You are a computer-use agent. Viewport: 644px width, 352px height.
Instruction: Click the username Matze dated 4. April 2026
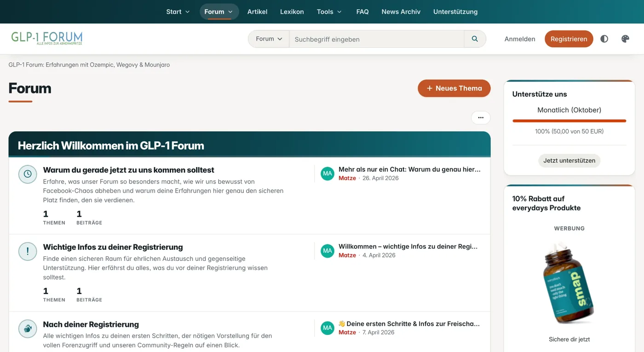(347, 255)
